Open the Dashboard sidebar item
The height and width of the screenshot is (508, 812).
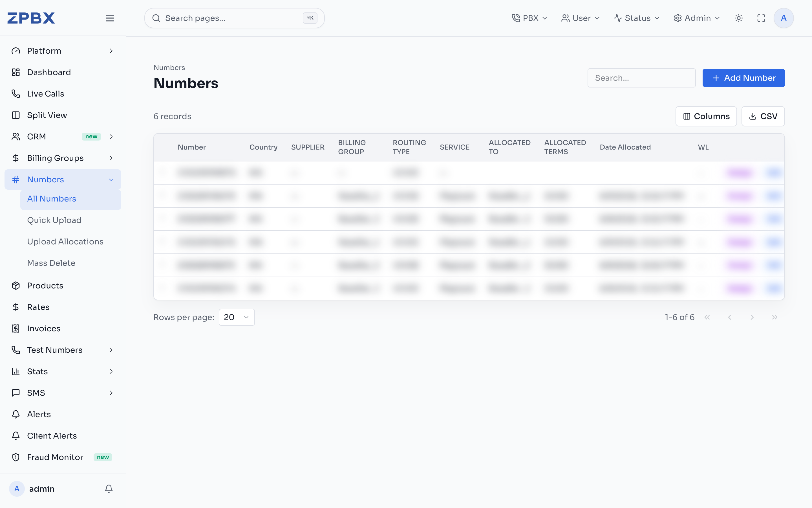click(63, 72)
